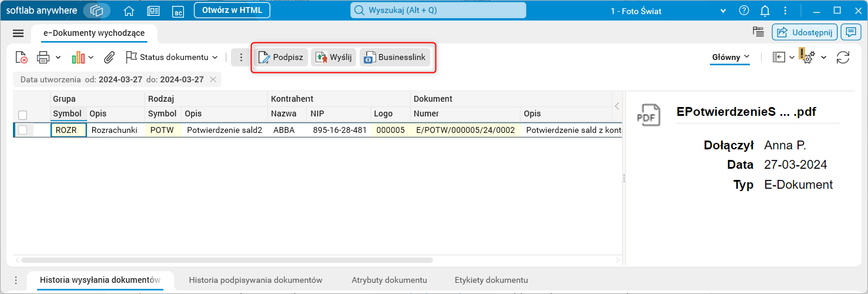This screenshot has height=294, width=868.
Task: Tick the checkbox of the ROZR row
Action: click(22, 130)
